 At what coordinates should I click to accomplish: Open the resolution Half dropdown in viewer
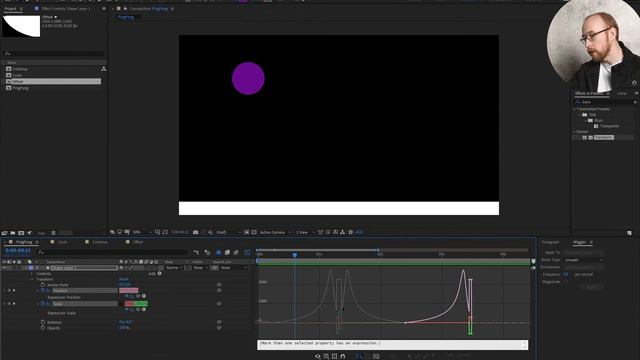coord(229,232)
